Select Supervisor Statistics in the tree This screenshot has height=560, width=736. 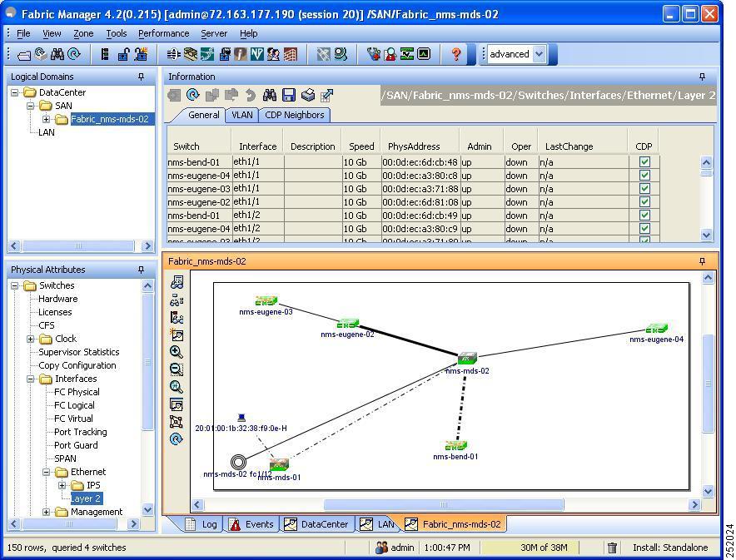[79, 352]
